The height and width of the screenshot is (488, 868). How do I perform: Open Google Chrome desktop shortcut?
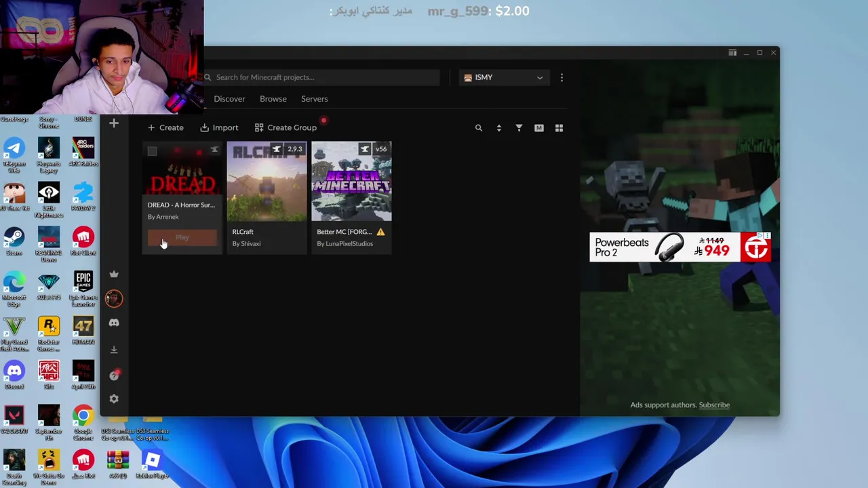pyautogui.click(x=83, y=424)
